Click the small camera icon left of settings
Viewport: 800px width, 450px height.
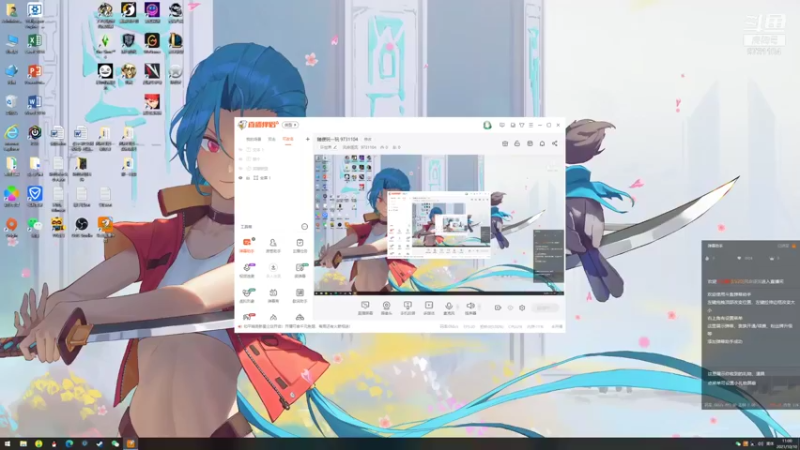(x=497, y=308)
